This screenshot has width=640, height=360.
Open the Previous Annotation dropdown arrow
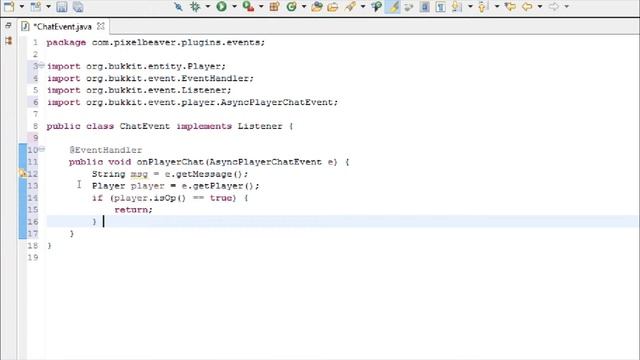496,7
